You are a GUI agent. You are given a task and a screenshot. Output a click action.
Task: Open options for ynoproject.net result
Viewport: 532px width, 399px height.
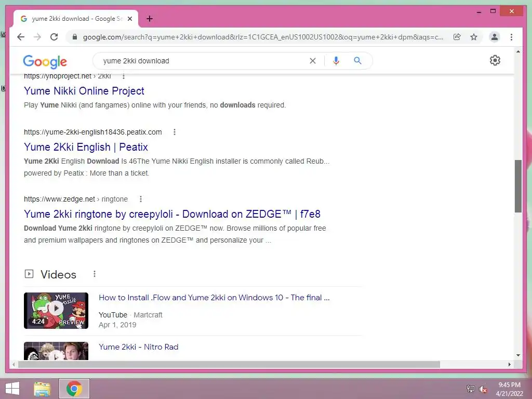click(124, 76)
